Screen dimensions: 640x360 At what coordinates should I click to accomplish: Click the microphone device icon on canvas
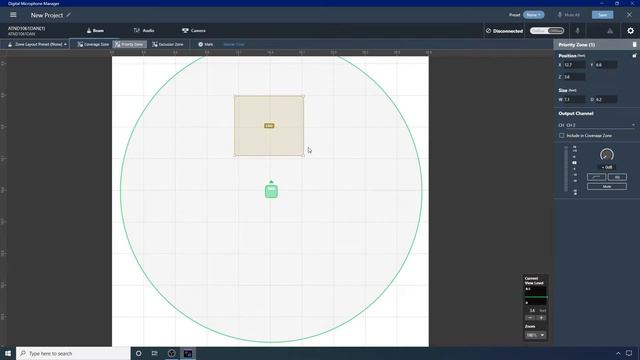(x=271, y=191)
